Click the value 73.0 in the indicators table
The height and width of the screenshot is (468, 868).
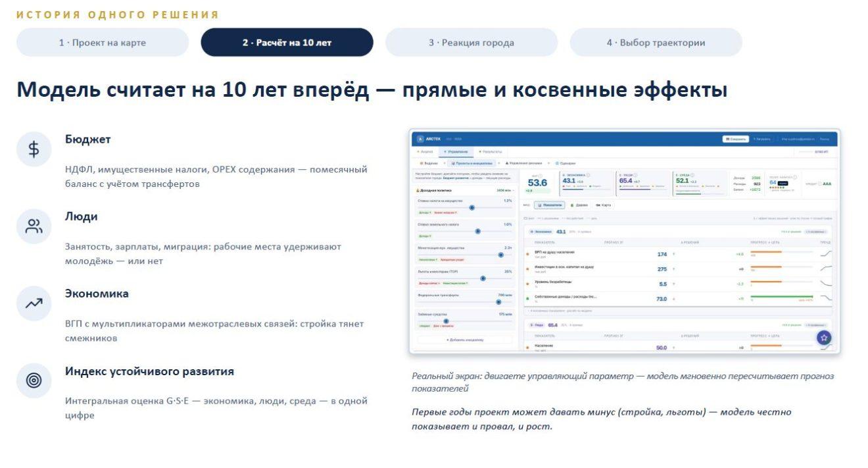(x=661, y=299)
